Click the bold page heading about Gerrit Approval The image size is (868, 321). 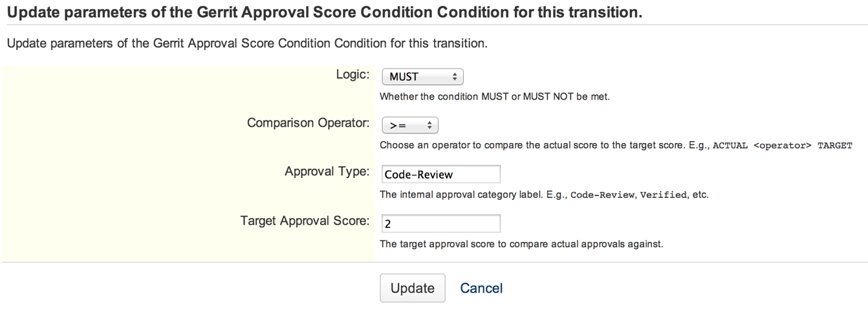[x=325, y=13]
